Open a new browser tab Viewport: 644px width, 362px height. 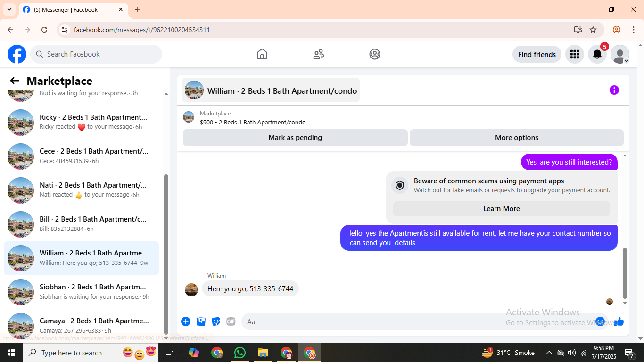click(x=138, y=9)
